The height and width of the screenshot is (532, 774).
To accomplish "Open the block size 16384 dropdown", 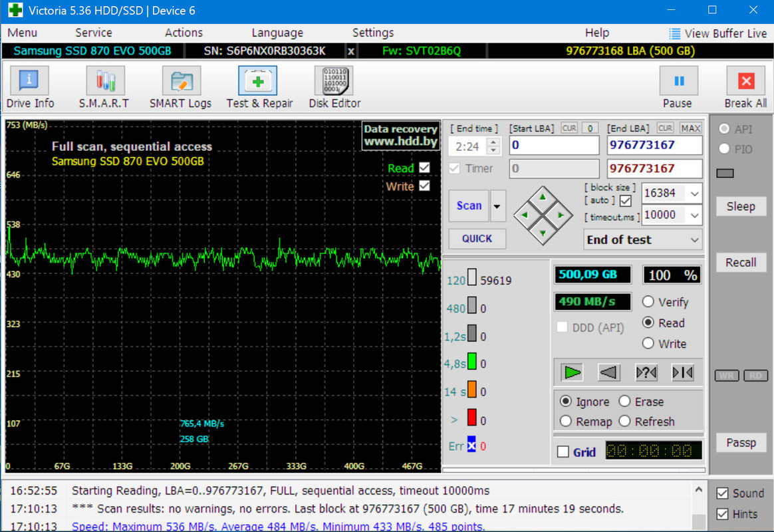I will (694, 194).
